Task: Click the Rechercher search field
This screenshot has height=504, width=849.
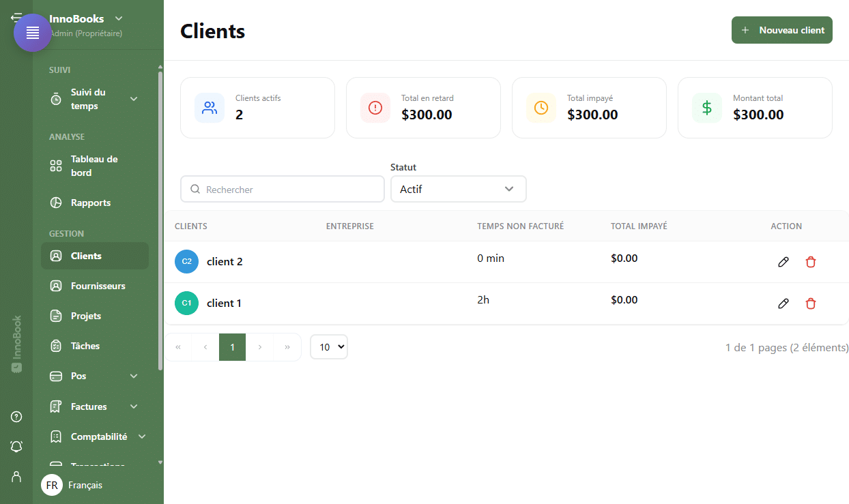Action: [283, 189]
